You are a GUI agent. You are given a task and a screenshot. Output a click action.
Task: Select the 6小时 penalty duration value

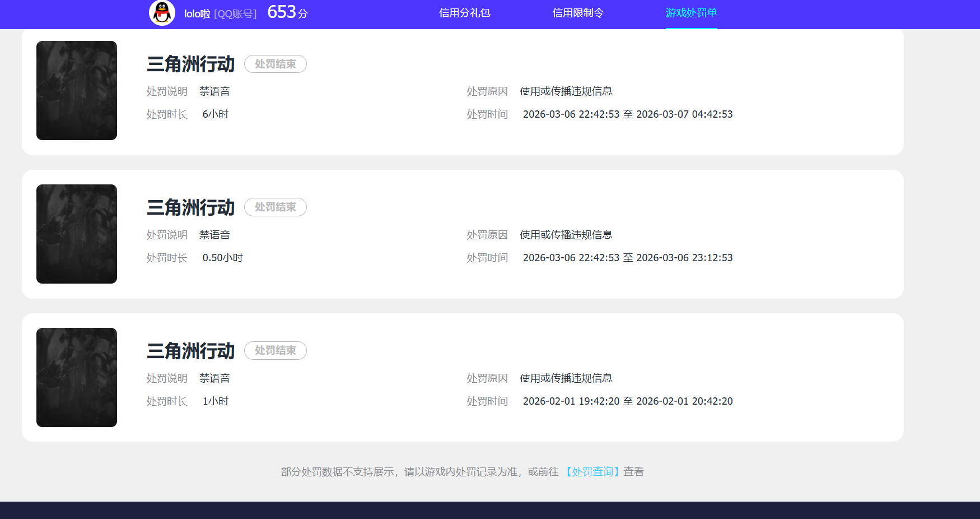pyautogui.click(x=216, y=114)
